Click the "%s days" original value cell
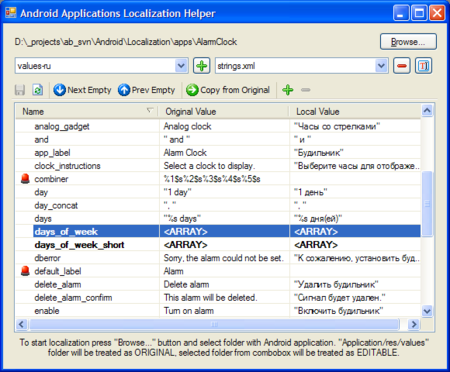Viewport: 450px width, 372px height. [x=224, y=219]
